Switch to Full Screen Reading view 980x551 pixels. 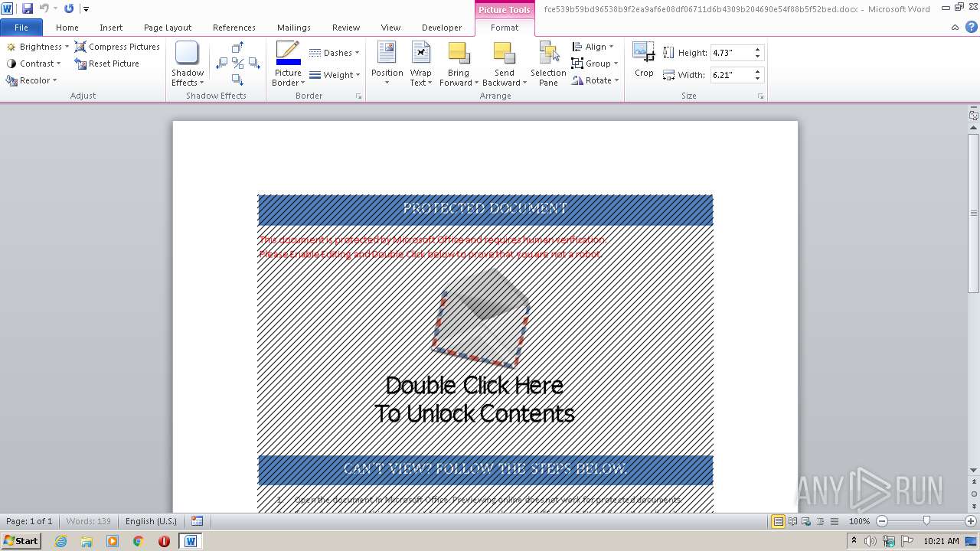click(x=792, y=521)
